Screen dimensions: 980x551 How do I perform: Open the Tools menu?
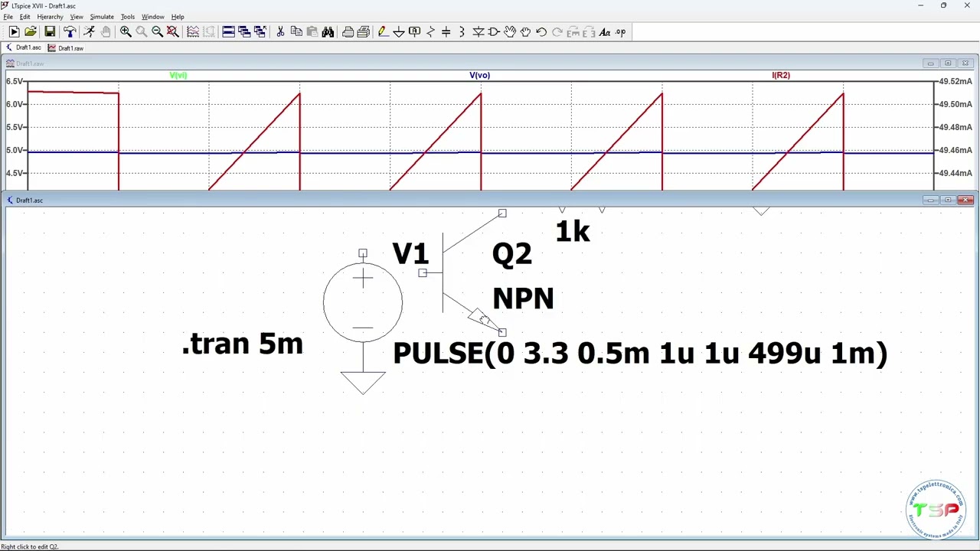pos(128,17)
